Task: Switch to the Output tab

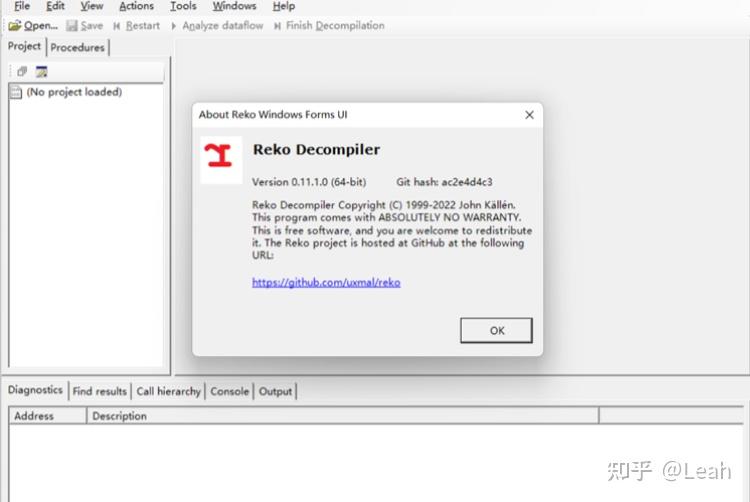Action: pyautogui.click(x=276, y=391)
